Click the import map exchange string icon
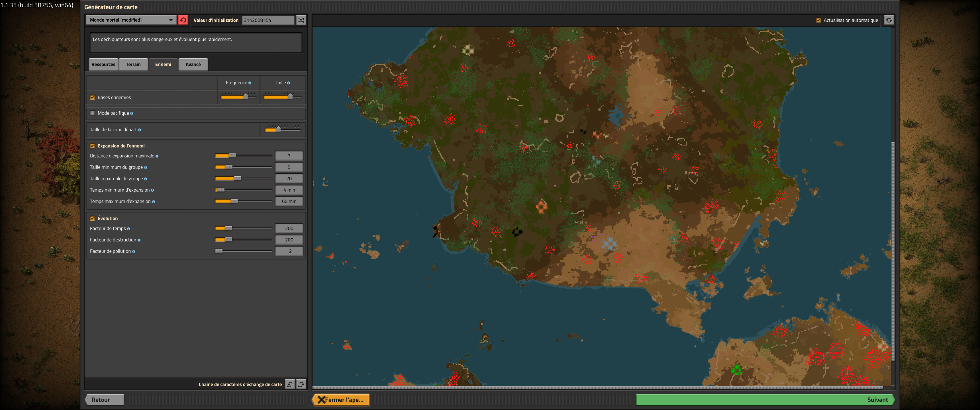This screenshot has height=410, width=980. click(x=289, y=384)
